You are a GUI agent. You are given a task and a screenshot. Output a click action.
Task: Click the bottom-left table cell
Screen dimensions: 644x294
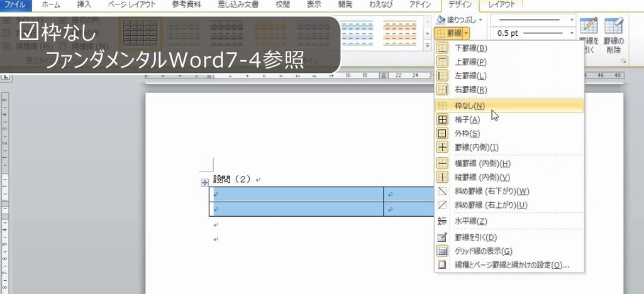coord(296,209)
